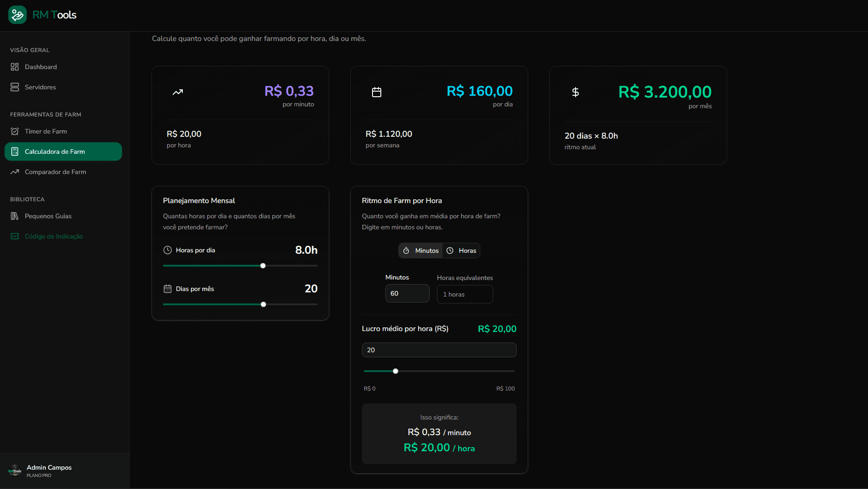868x489 pixels.
Task: Click the clock icon beside Horas por dia
Action: click(167, 250)
